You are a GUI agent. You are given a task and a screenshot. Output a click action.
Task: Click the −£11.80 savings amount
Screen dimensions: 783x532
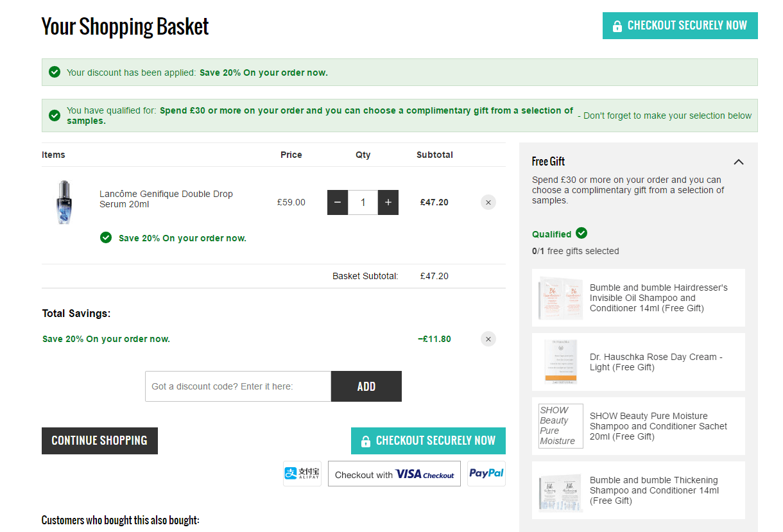(x=435, y=339)
